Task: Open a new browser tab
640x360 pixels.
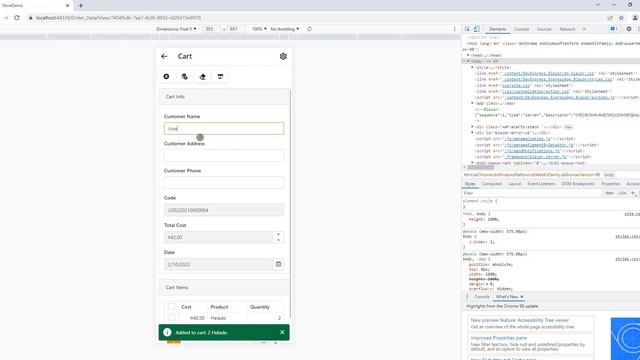Action: click(x=80, y=5)
